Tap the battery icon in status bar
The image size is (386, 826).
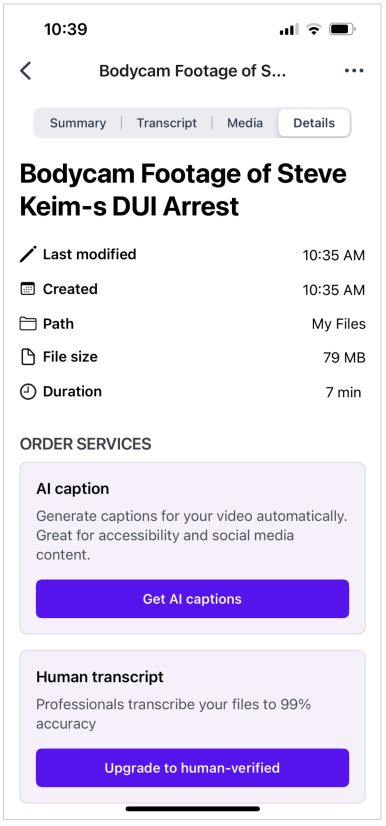pos(342,30)
